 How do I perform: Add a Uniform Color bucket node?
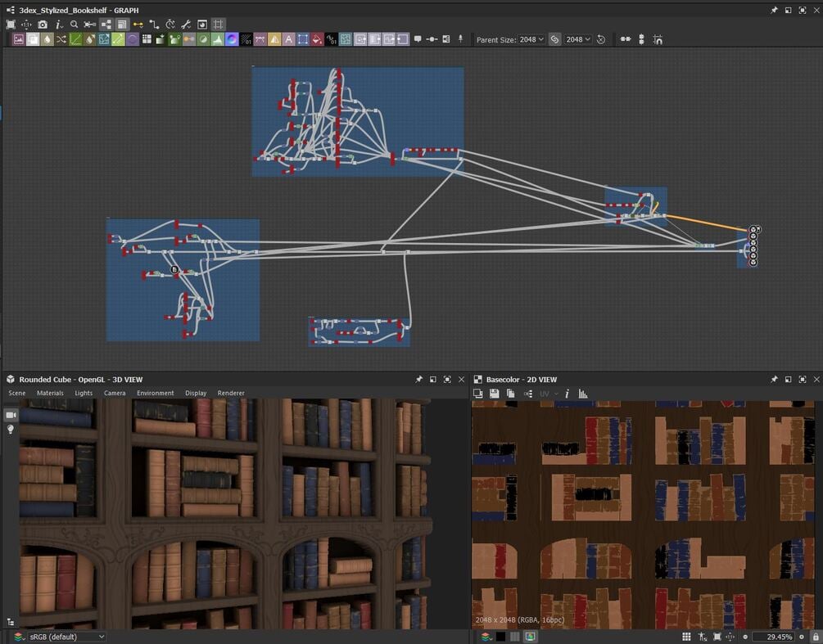(316, 39)
